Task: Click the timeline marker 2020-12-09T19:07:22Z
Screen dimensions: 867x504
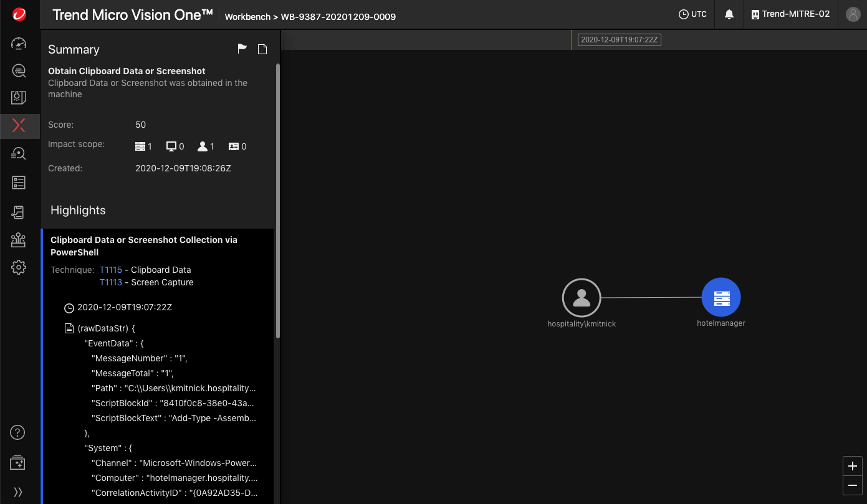Action: tap(618, 40)
